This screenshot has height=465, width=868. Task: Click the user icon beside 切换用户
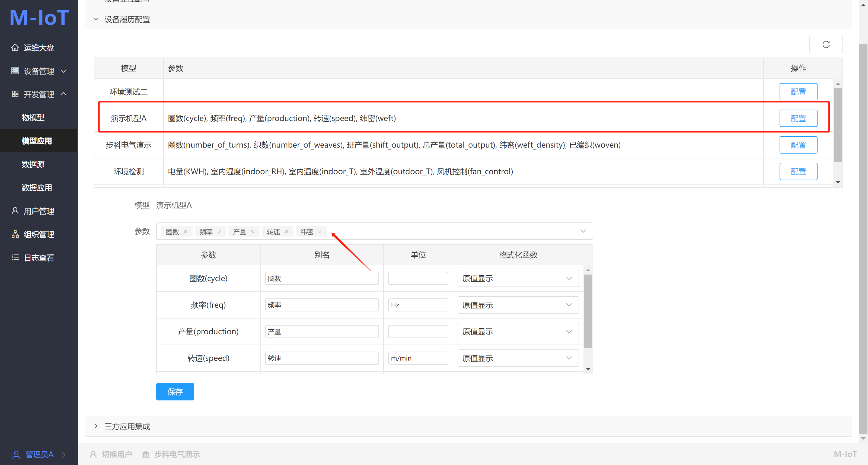(93, 454)
